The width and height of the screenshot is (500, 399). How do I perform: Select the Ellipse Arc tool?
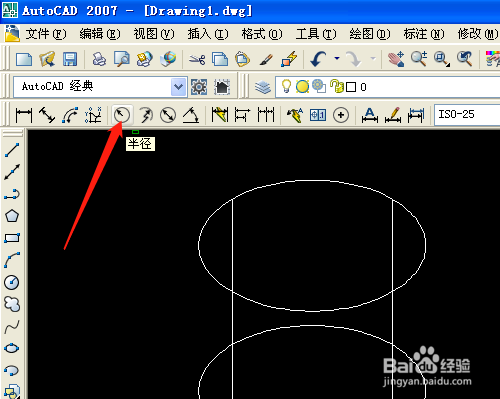point(12,370)
